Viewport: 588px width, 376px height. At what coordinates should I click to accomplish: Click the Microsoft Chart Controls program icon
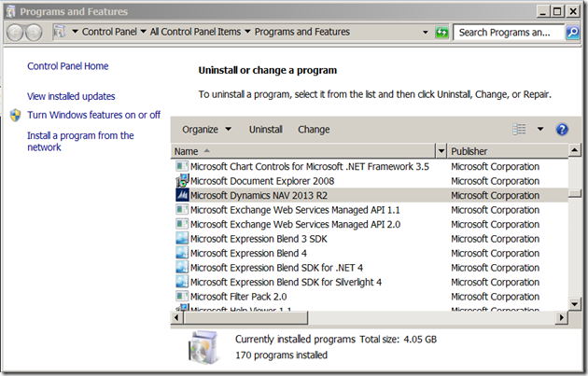click(x=182, y=166)
